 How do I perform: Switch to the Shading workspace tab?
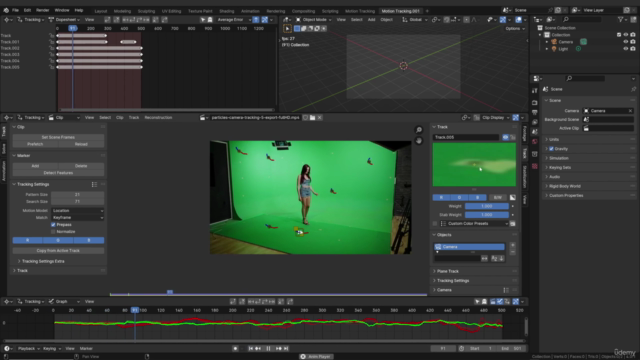pos(227,11)
